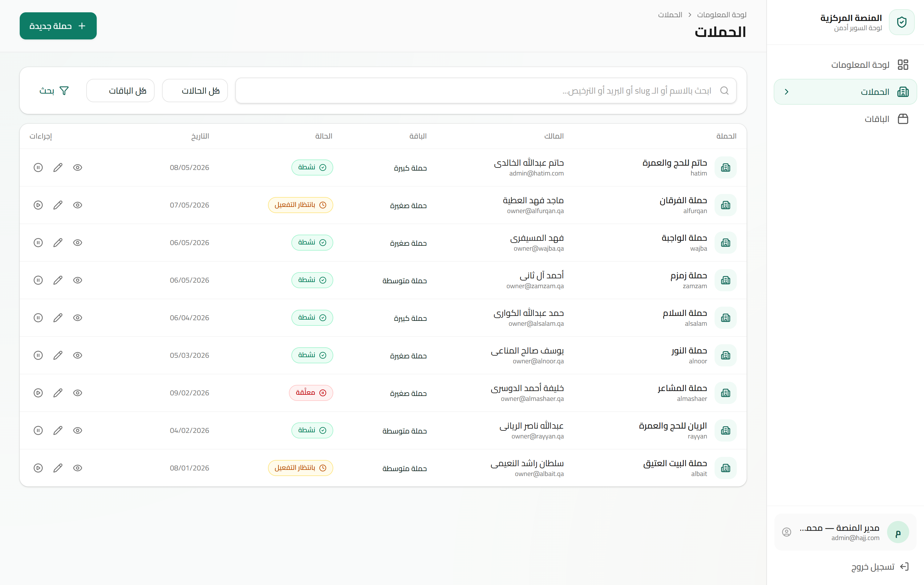The width and height of the screenshot is (924, 585).
Task: Open the كل الباقات packages filter dropdown
Action: tap(120, 91)
